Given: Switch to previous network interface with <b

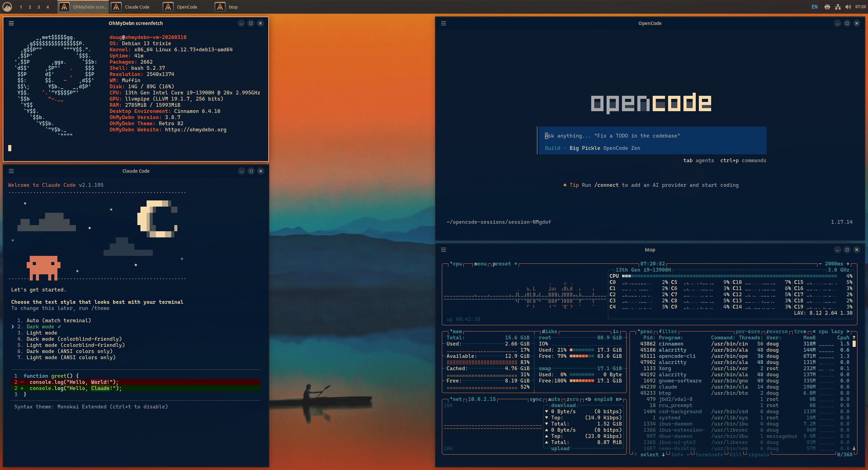Looking at the screenshot, I should (x=588, y=399).
